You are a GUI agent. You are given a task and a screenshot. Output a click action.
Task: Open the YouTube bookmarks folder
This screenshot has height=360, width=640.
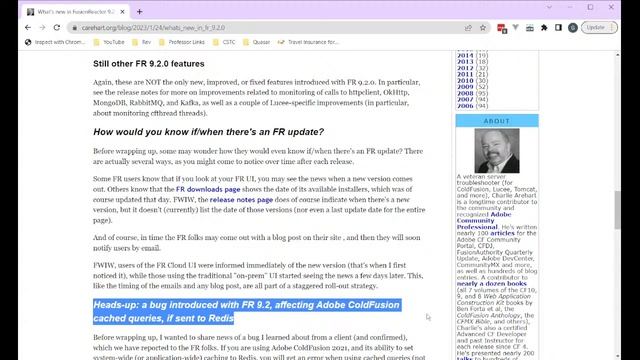[109, 42]
